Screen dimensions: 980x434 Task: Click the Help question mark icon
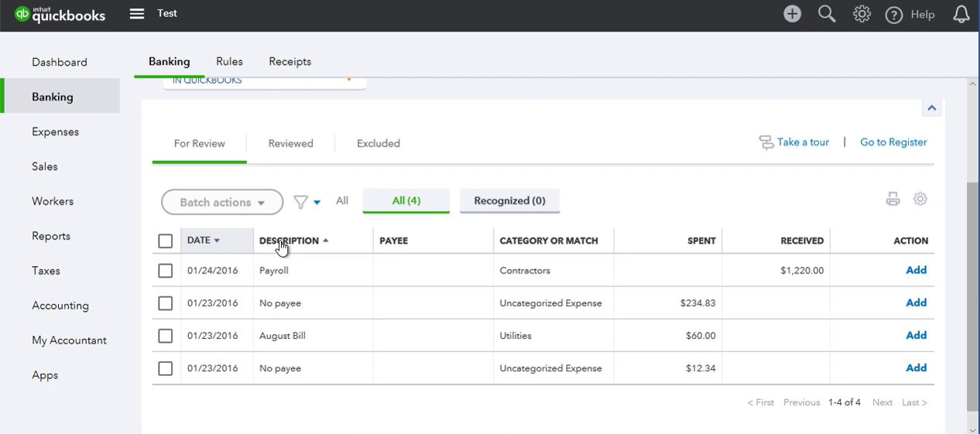[x=894, y=15]
